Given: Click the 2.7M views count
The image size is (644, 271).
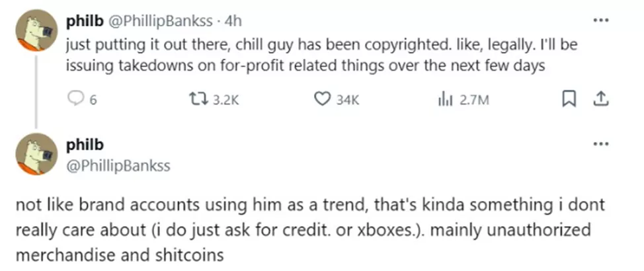Looking at the screenshot, I should (x=473, y=100).
